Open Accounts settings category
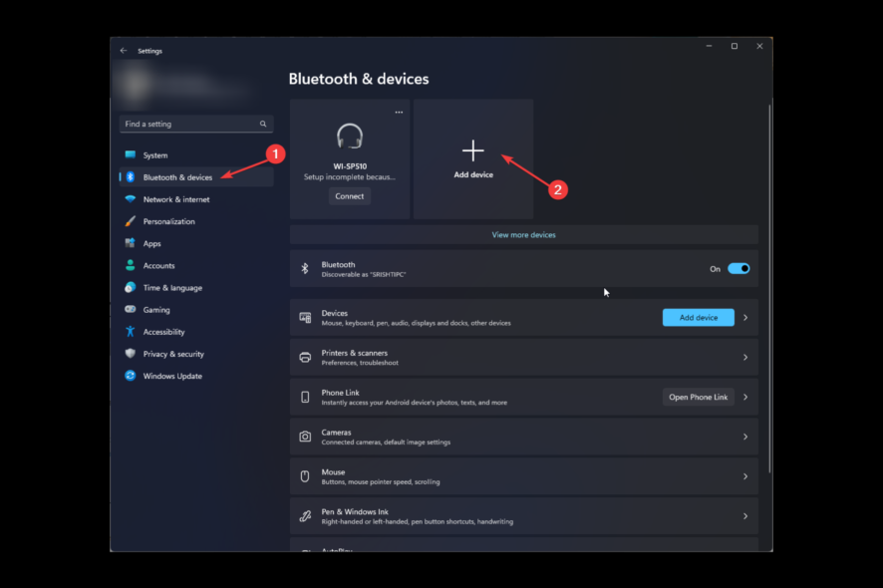Screen dimensions: 883x588 196,265
